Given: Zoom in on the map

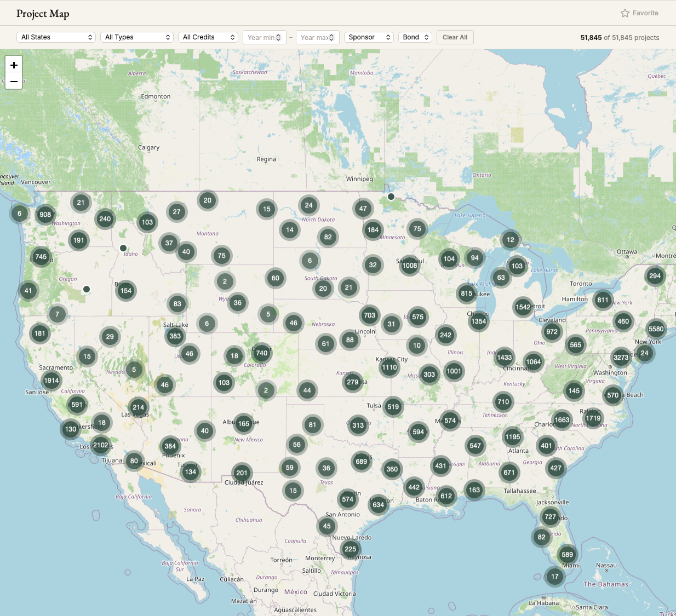Looking at the screenshot, I should [x=14, y=65].
